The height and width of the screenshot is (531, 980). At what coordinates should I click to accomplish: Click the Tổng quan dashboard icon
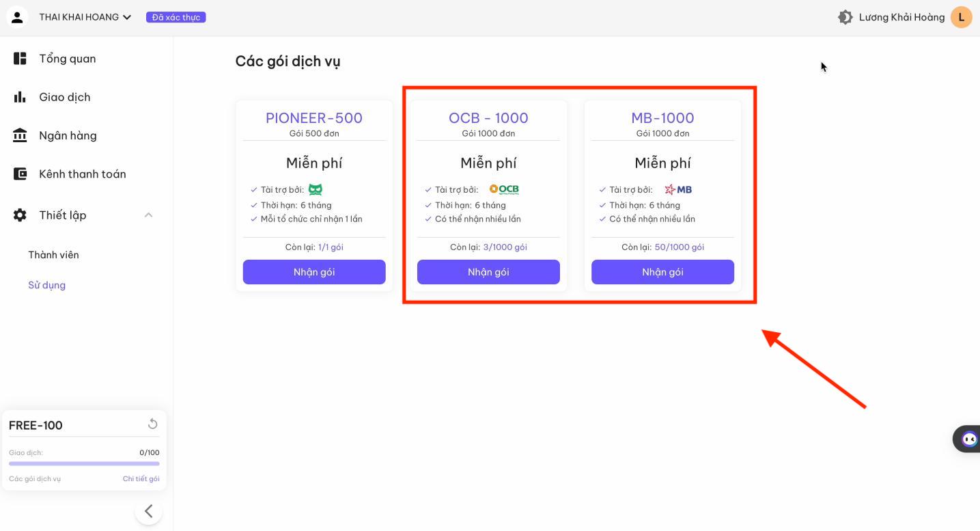pyautogui.click(x=20, y=59)
